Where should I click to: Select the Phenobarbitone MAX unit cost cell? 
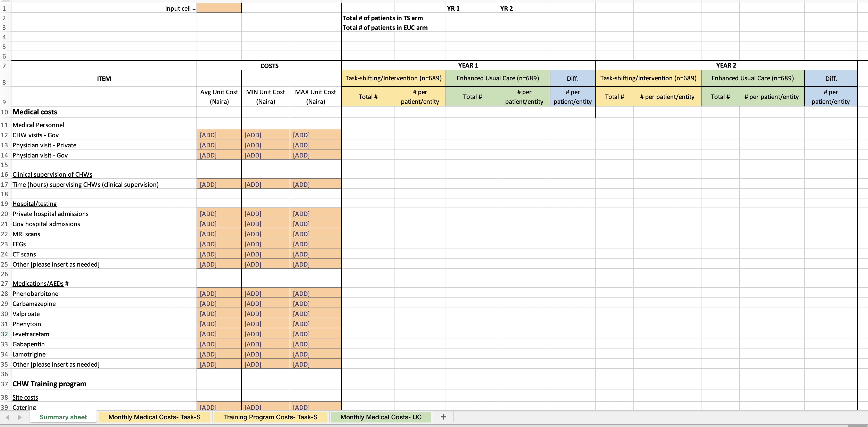(315, 293)
